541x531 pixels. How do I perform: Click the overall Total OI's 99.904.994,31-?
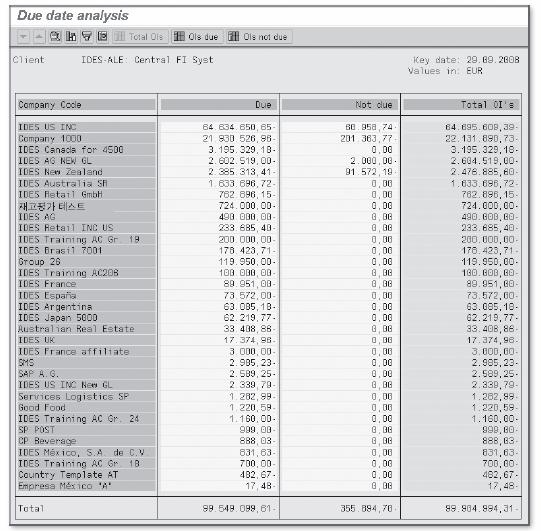point(481,508)
